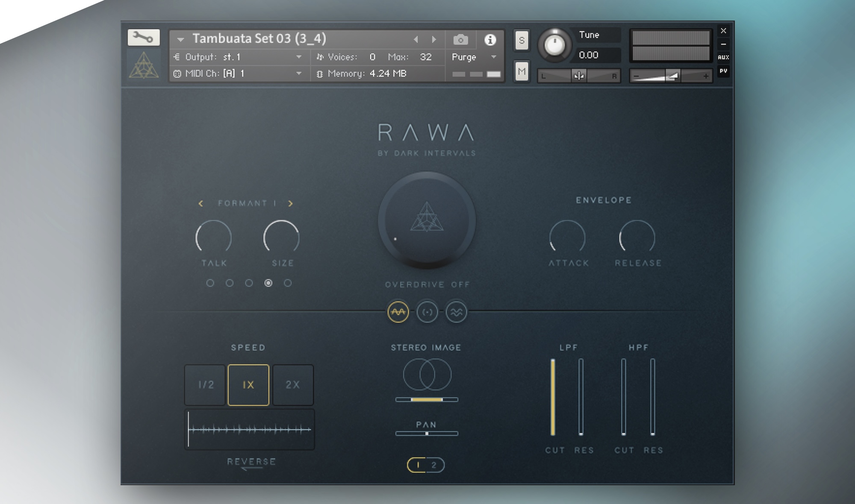Adjust the header volume slider
The width and height of the screenshot is (855, 504).
[x=671, y=76]
